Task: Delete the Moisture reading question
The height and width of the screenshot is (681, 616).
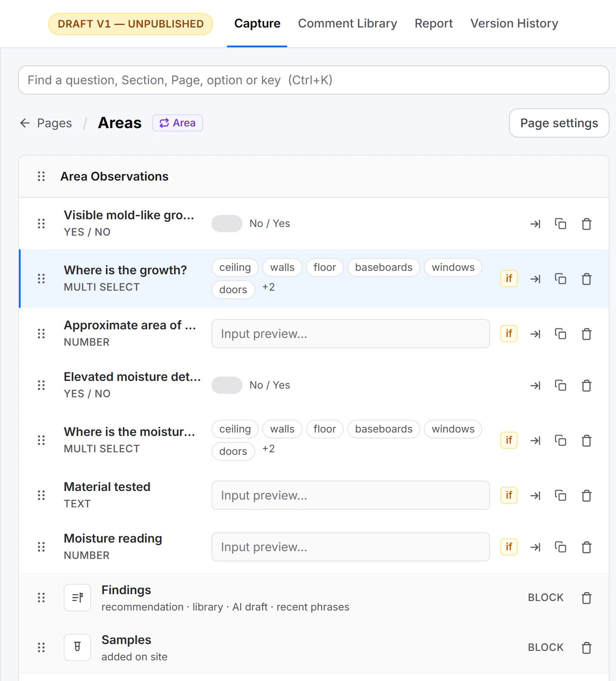Action: coord(586,547)
